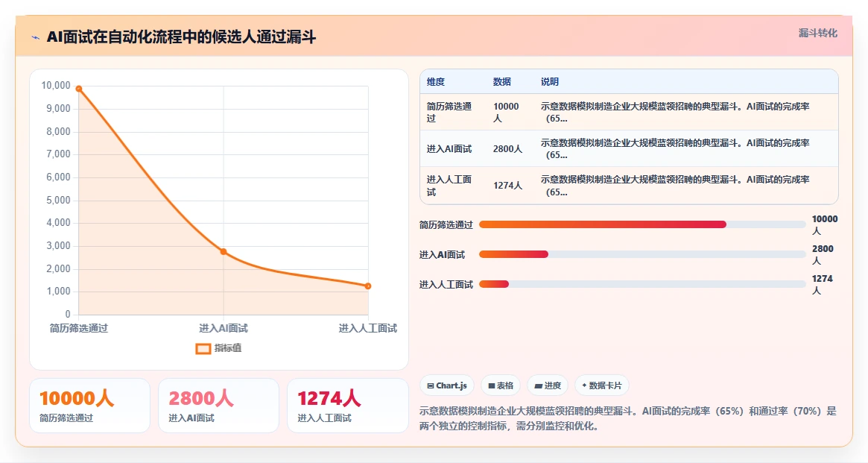Select the chart point at 进入AI面试
868x463 pixels.
[x=224, y=251]
